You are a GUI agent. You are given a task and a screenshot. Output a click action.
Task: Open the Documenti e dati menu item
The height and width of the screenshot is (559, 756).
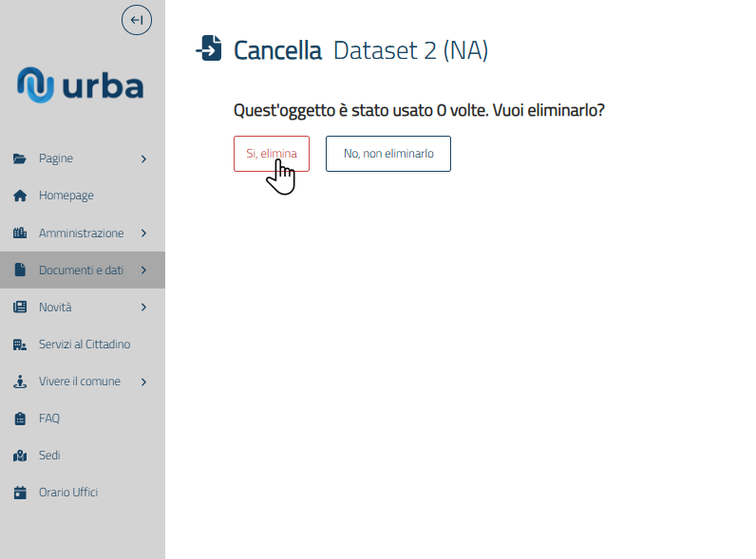point(81,270)
